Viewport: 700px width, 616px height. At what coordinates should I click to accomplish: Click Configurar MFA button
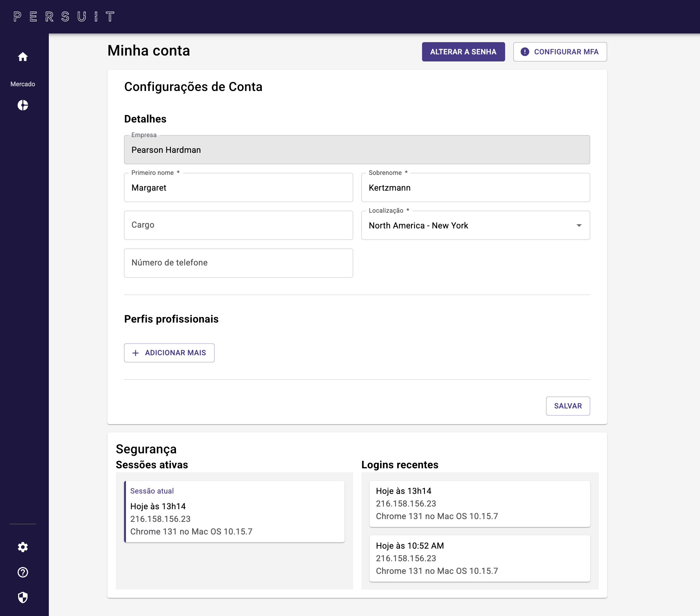pos(560,52)
